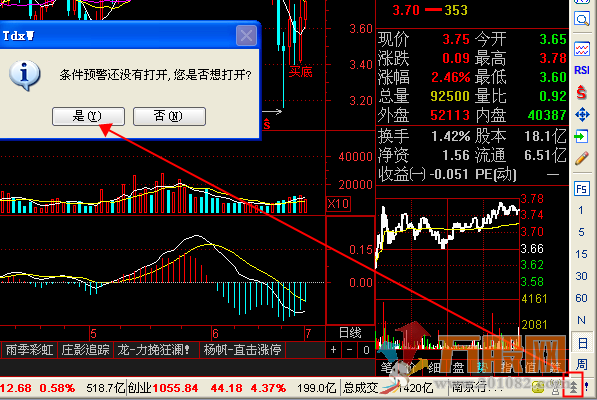Switch to 60-minute period
Image resolution: width=597 pixels, height=400 pixels.
pos(581,298)
